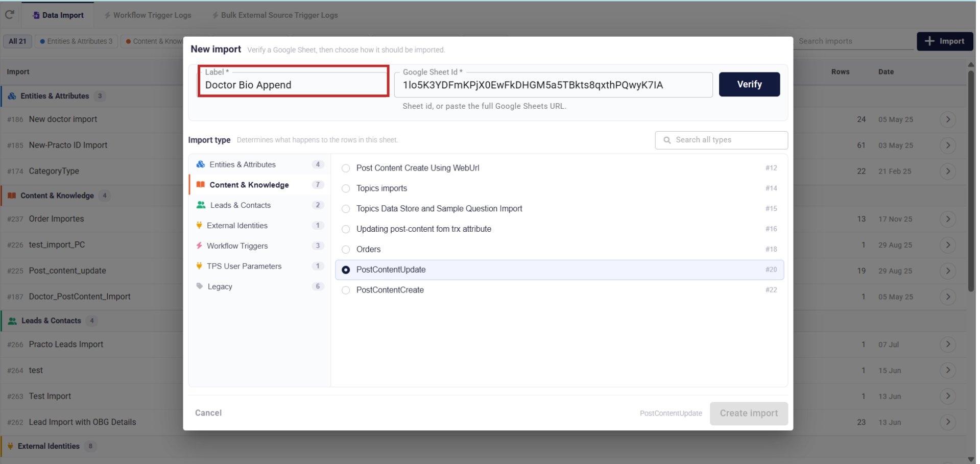
Task: Click the refresh icon at top left
Action: [9, 15]
